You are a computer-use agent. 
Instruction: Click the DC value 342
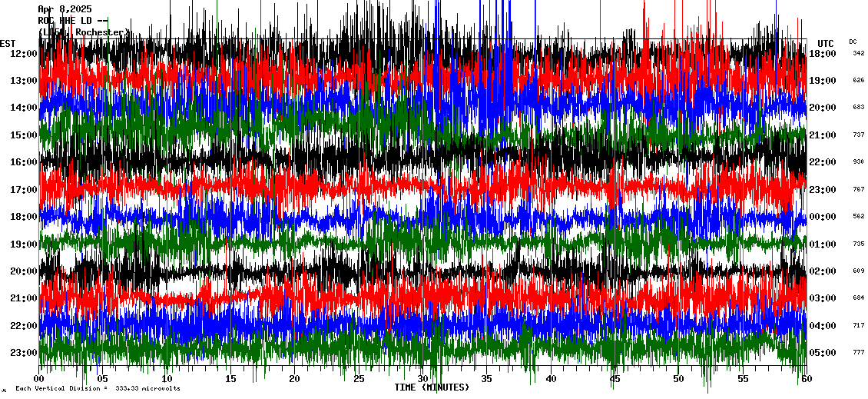[x=858, y=53]
